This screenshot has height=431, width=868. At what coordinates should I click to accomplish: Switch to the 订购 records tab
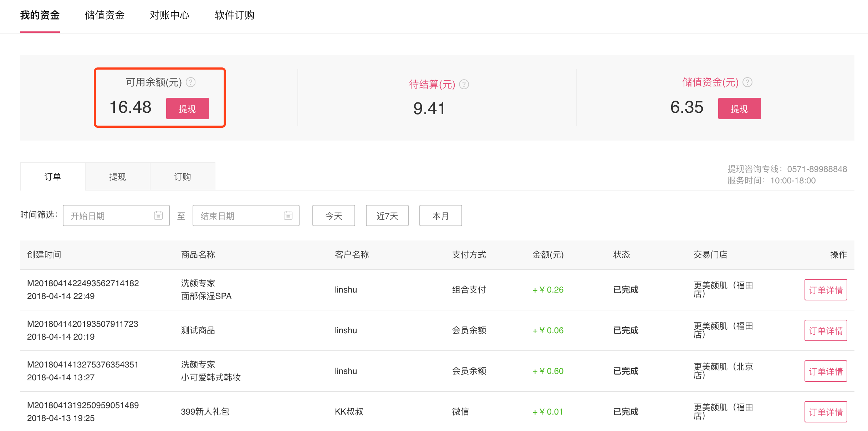tap(183, 176)
